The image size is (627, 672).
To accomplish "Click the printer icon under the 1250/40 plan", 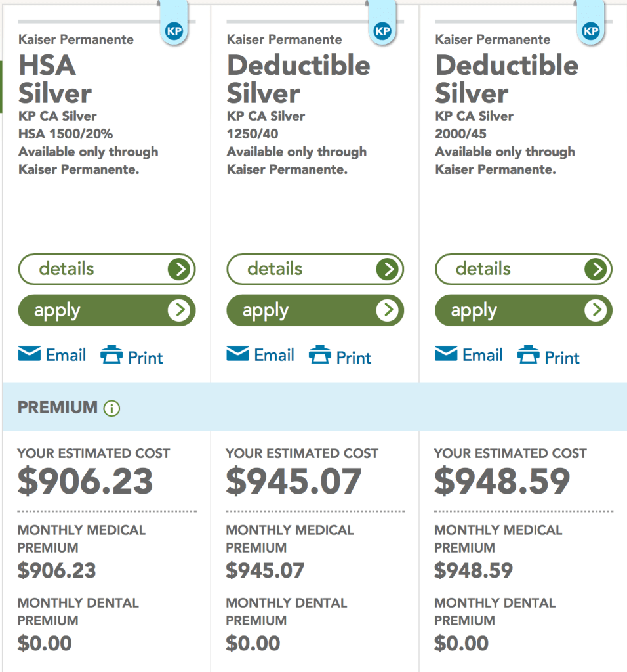I will click(x=320, y=356).
